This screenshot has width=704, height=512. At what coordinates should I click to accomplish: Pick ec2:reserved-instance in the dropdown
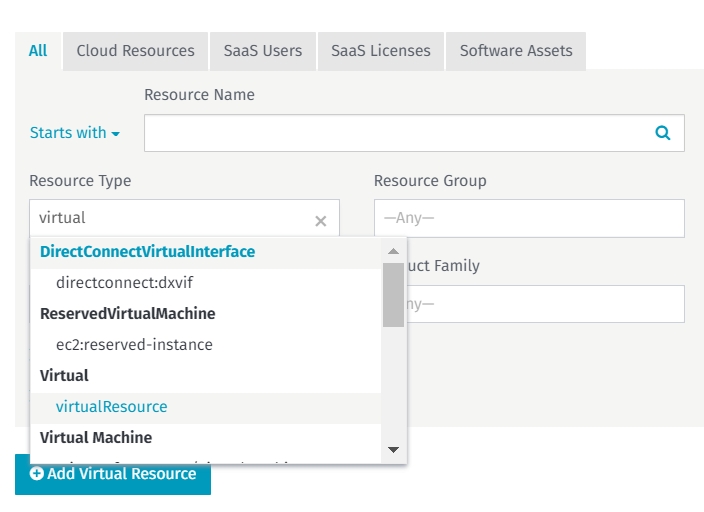click(x=134, y=345)
